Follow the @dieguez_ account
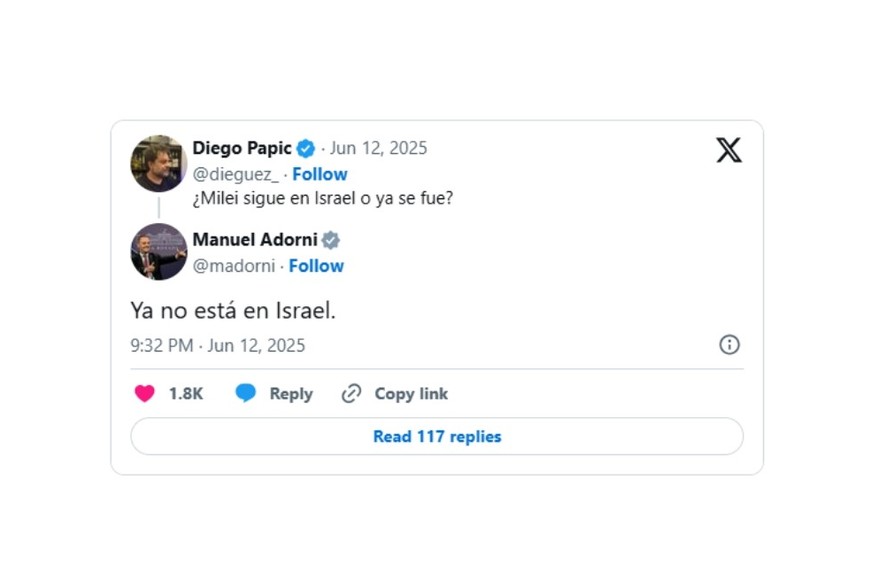 click(320, 174)
